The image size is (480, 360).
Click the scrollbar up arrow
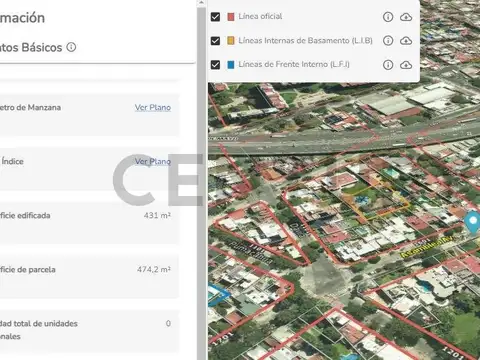point(201,3)
